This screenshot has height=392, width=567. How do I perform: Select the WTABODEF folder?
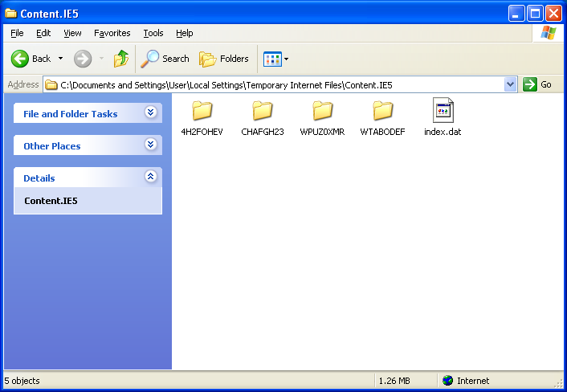tap(382, 111)
